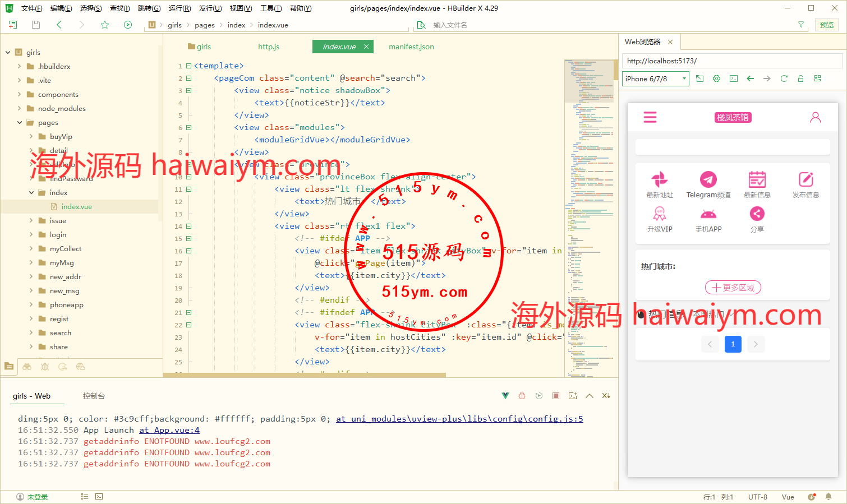Click the QR code icon in browser toolbar

tap(817, 78)
